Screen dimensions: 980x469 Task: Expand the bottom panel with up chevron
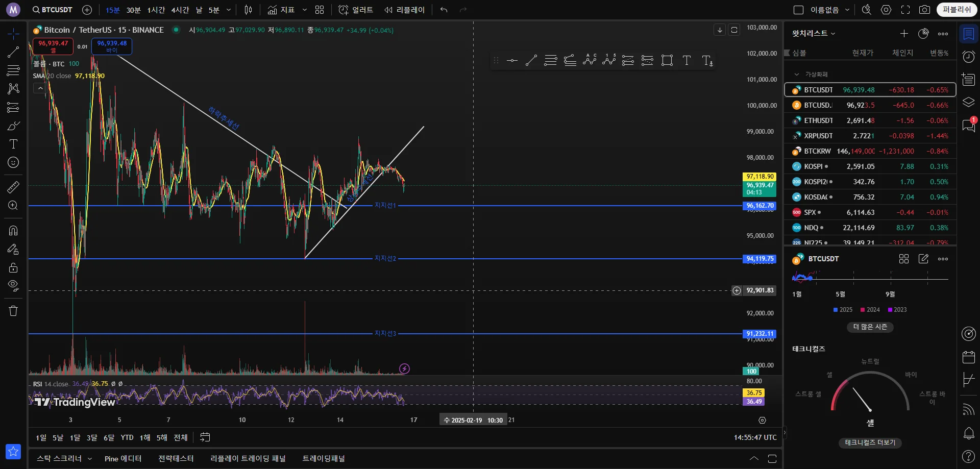click(754, 459)
